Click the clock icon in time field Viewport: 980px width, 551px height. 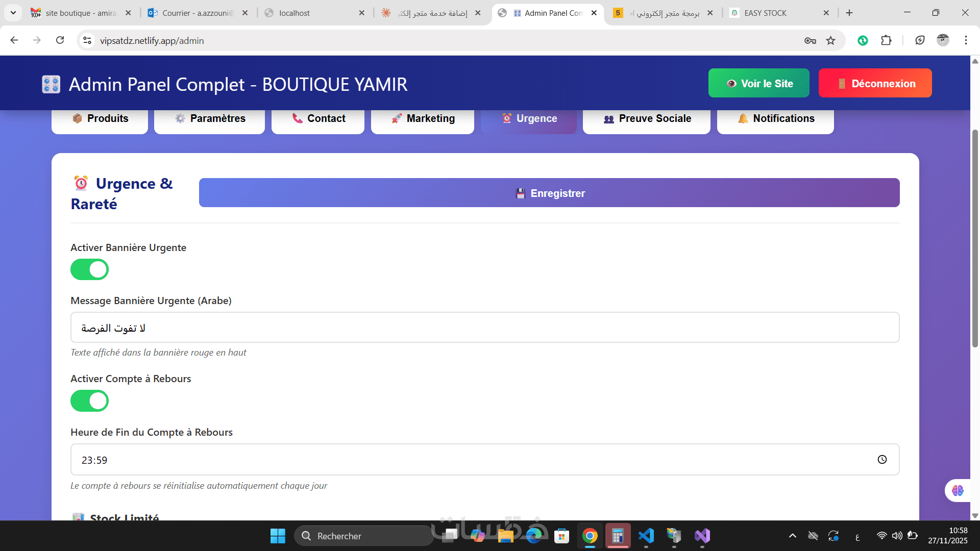click(x=882, y=460)
